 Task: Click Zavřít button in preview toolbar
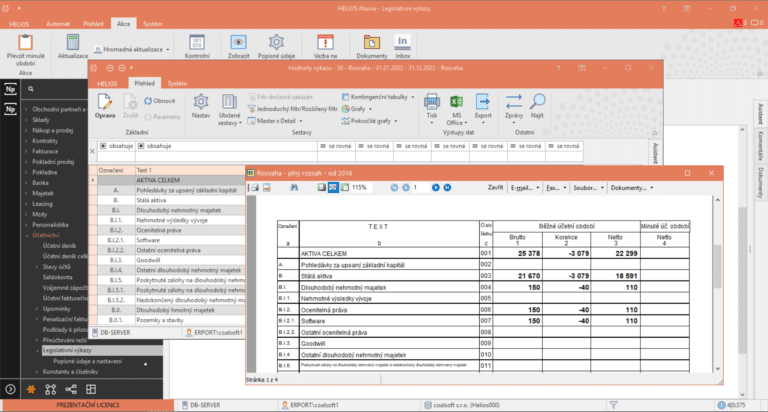495,188
